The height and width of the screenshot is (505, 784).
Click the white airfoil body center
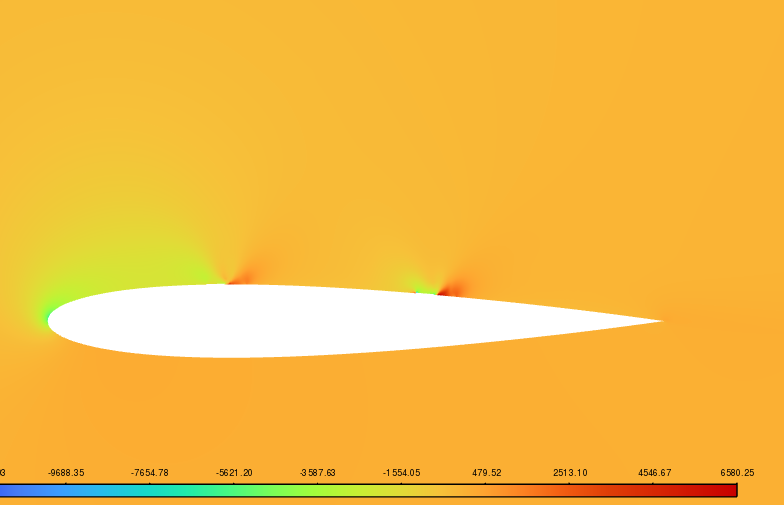pyautogui.click(x=300, y=320)
